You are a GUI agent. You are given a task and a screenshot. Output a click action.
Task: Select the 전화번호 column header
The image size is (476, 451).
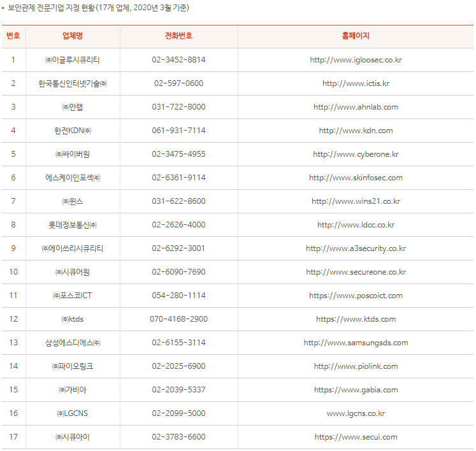(x=178, y=36)
